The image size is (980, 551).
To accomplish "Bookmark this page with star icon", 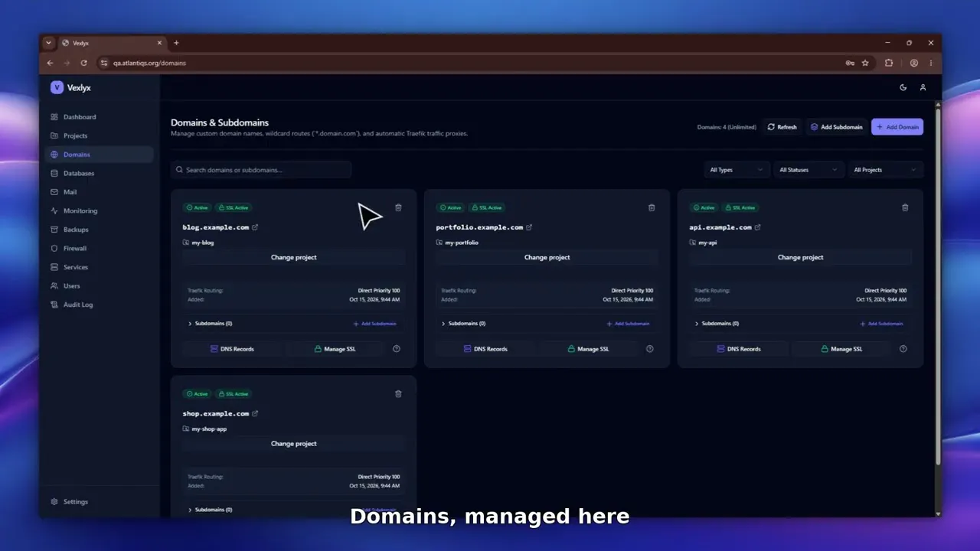I will click(x=865, y=63).
